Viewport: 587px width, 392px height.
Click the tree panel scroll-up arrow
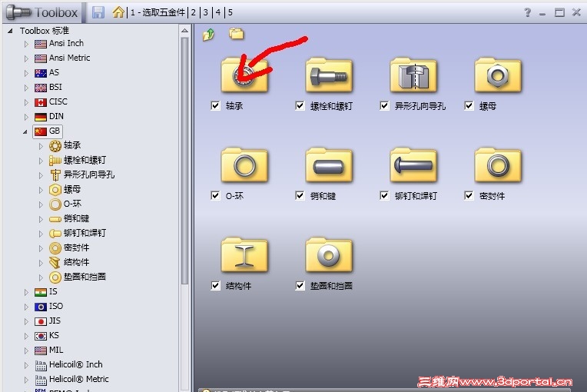(x=184, y=30)
